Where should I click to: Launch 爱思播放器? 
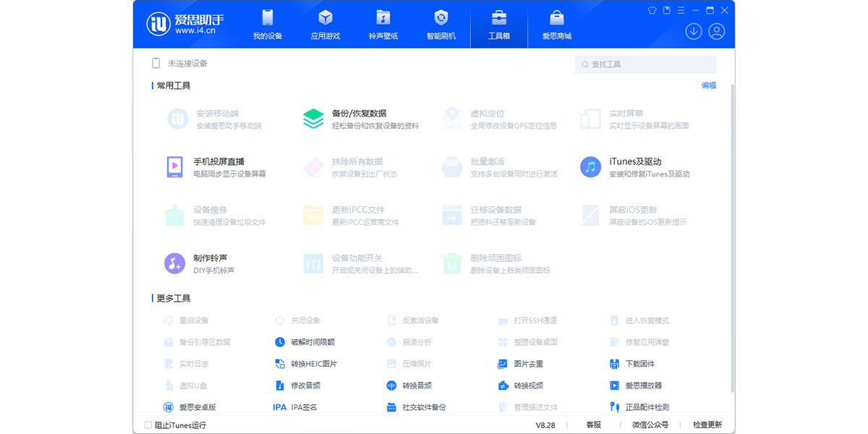[x=636, y=386]
